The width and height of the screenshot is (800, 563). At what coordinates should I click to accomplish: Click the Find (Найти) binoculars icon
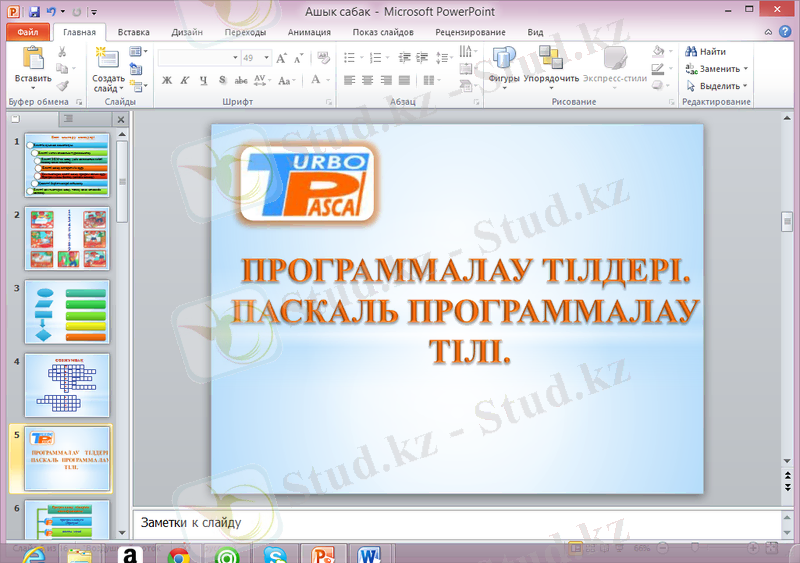point(691,51)
